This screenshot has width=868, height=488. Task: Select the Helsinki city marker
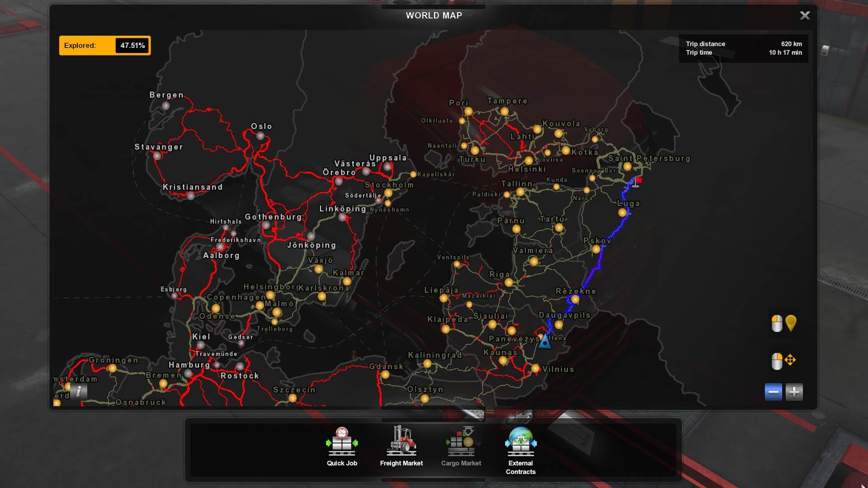pyautogui.click(x=529, y=160)
